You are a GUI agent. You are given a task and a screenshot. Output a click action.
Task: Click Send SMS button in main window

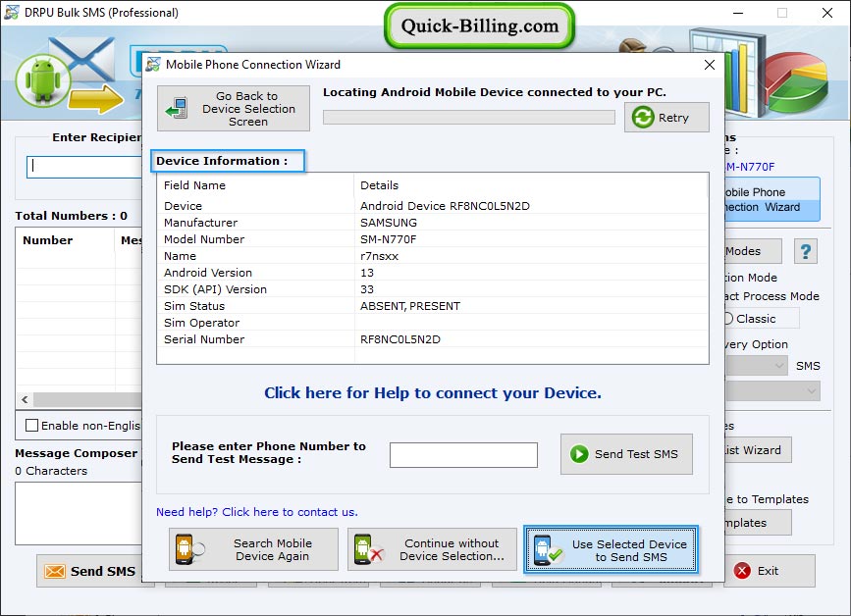click(90, 571)
